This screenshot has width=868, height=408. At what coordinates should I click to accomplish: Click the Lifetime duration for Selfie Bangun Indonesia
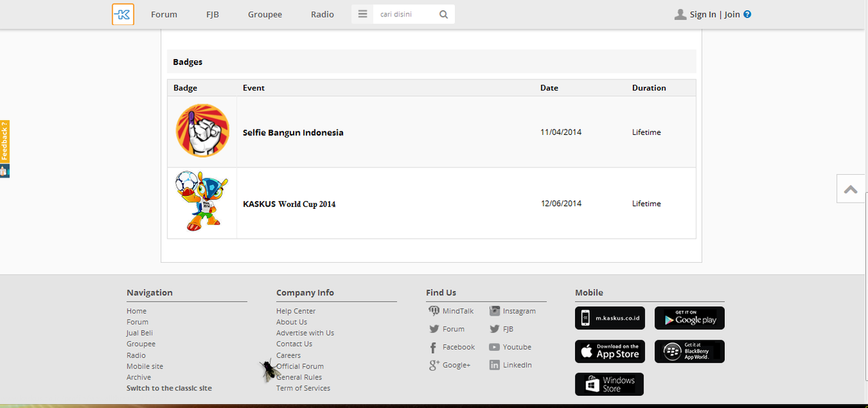pyautogui.click(x=646, y=132)
